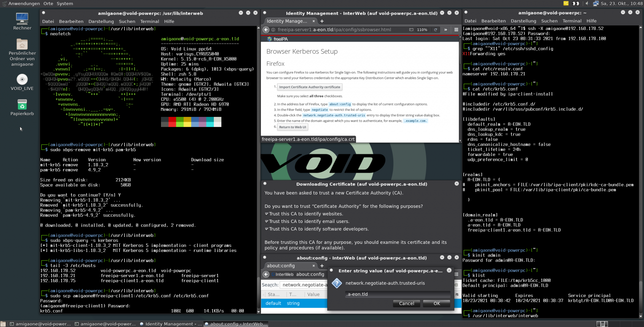Close the Identity Manage... tab
The width and height of the screenshot is (644, 327).
coord(314,21)
